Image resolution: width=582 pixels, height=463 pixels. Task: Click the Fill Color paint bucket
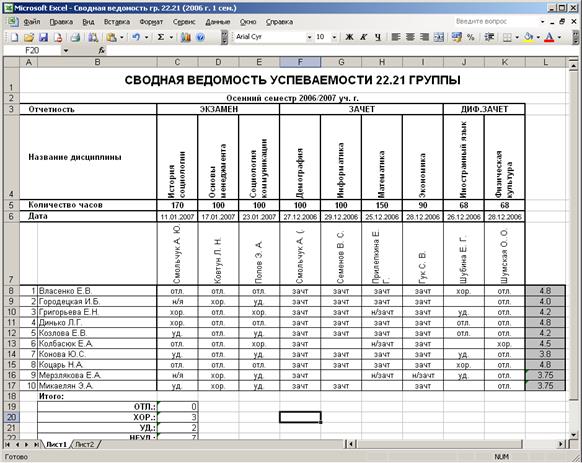(x=529, y=37)
